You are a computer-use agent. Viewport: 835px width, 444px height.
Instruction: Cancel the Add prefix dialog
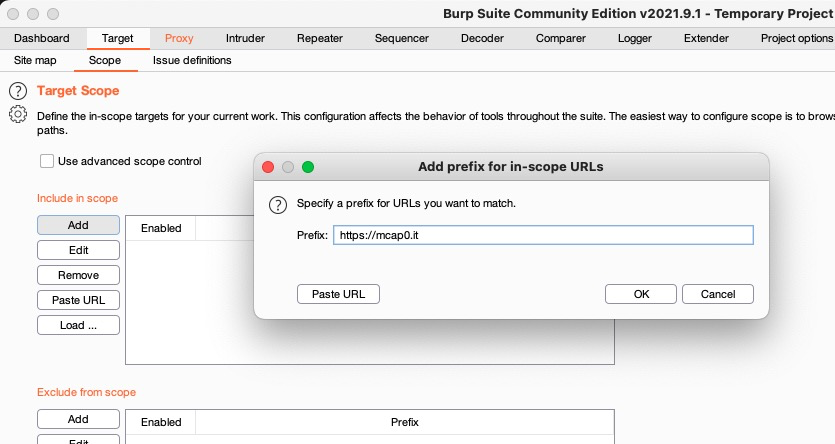pos(718,294)
